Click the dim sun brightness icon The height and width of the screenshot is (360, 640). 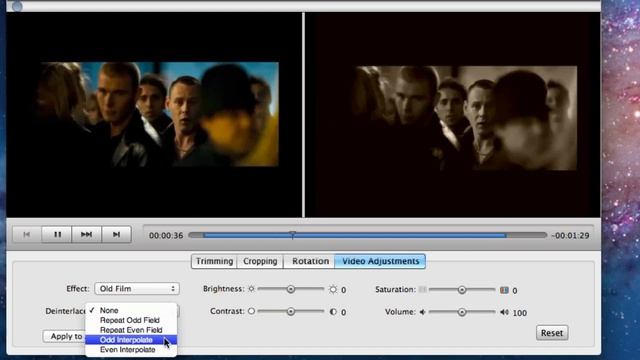pos(251,289)
